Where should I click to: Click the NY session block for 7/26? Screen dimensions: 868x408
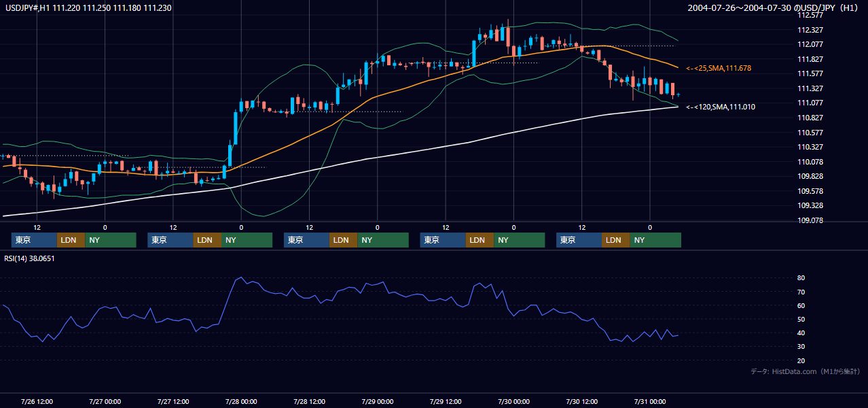[111, 240]
